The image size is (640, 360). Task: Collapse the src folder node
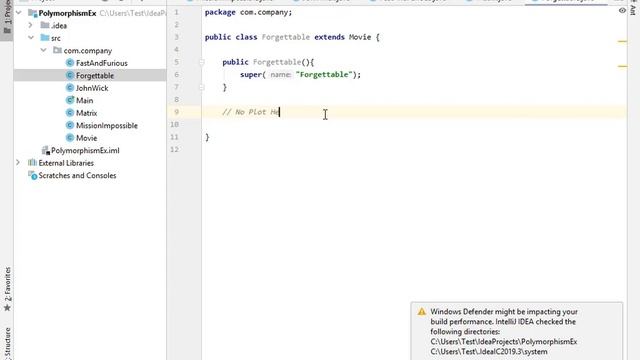coord(31,38)
